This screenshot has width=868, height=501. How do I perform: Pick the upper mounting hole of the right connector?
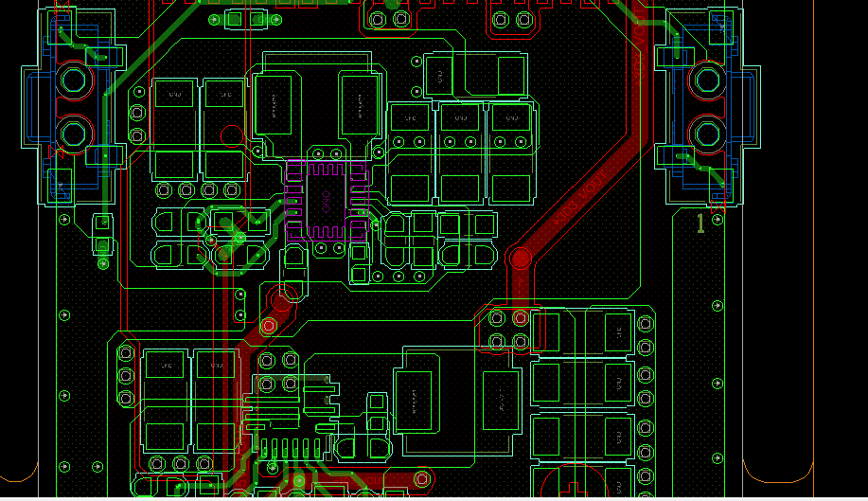(x=707, y=81)
